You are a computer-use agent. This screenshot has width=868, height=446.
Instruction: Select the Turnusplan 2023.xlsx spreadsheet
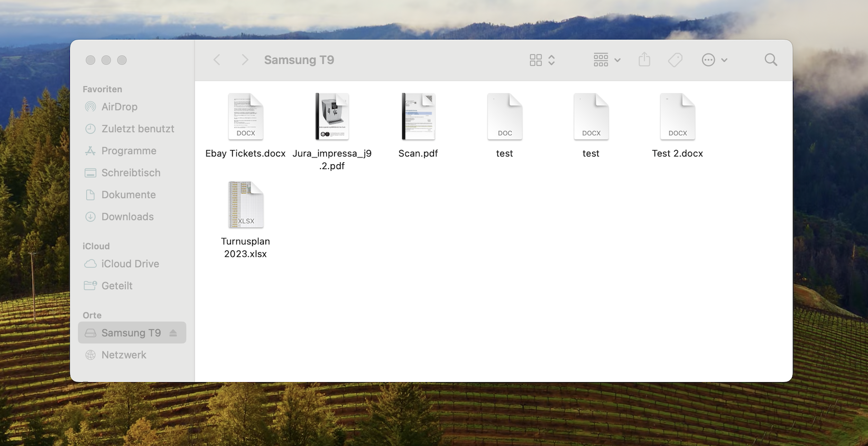pos(245,219)
